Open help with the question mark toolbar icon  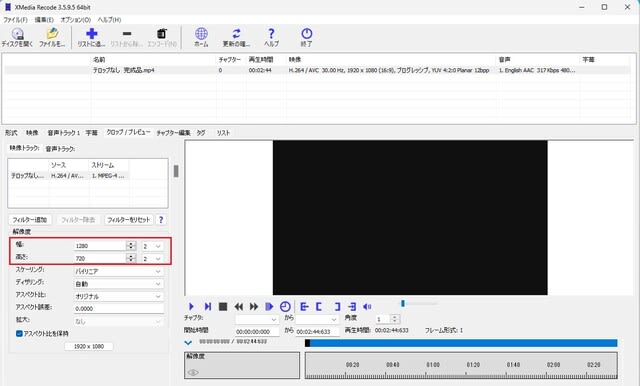(271, 38)
